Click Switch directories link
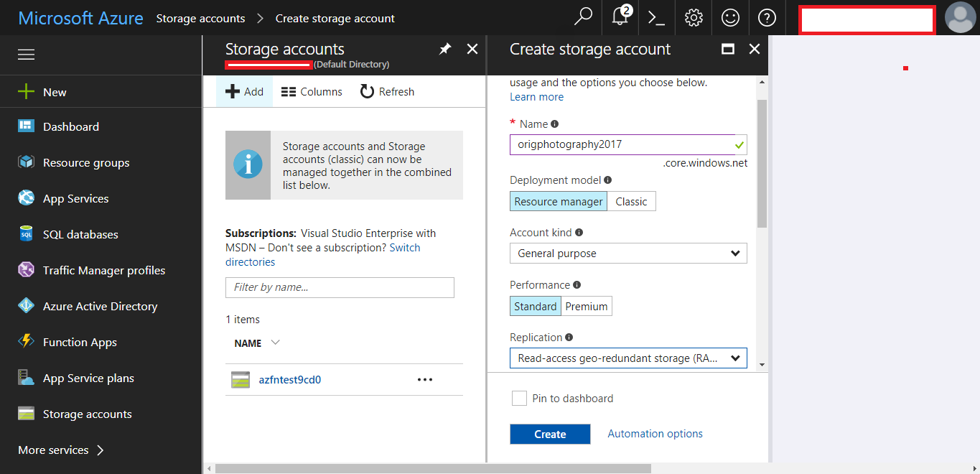980x474 pixels. tap(323, 255)
